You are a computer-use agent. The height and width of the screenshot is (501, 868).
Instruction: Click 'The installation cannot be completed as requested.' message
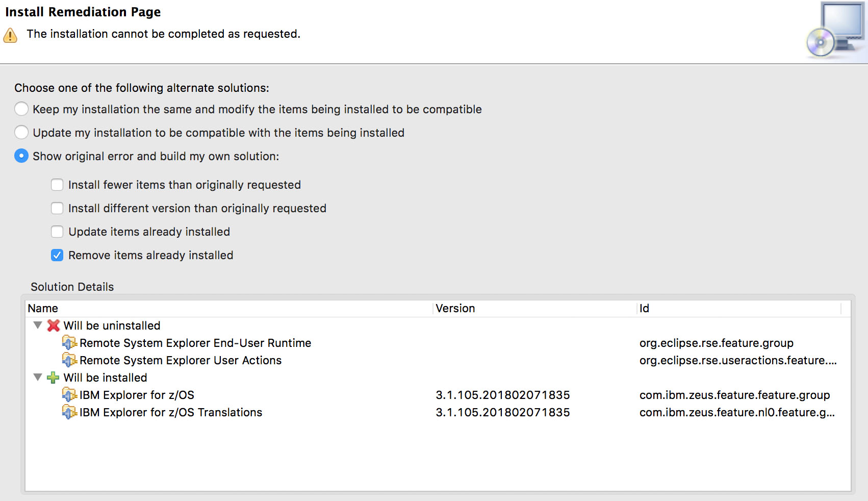tap(164, 34)
